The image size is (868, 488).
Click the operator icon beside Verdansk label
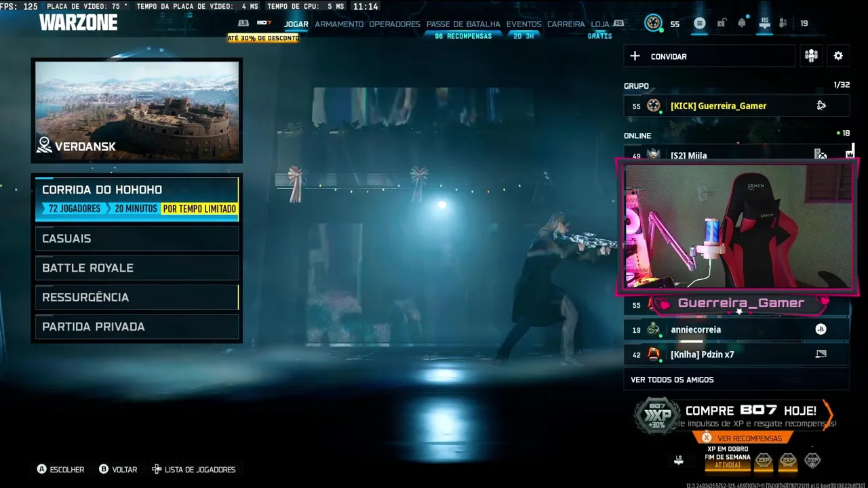point(45,144)
